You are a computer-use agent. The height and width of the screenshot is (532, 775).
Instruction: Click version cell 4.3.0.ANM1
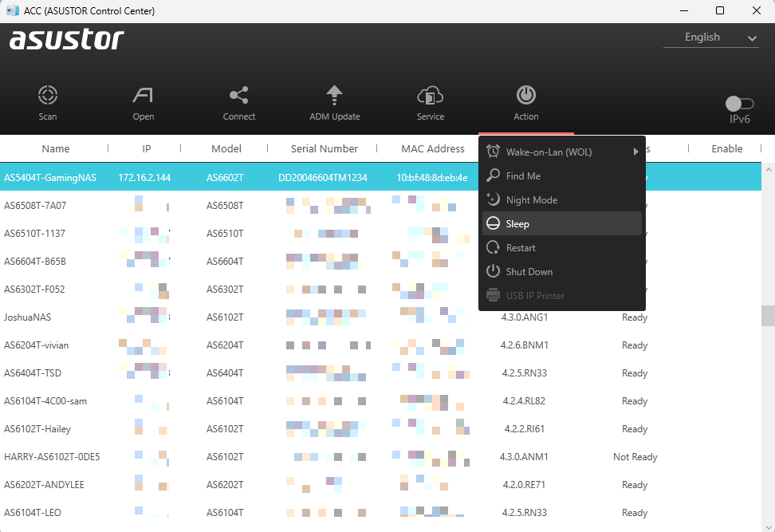(524, 457)
